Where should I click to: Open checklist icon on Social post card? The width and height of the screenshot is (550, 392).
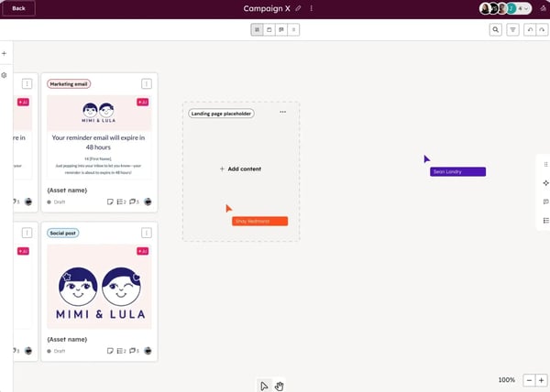[121, 351]
